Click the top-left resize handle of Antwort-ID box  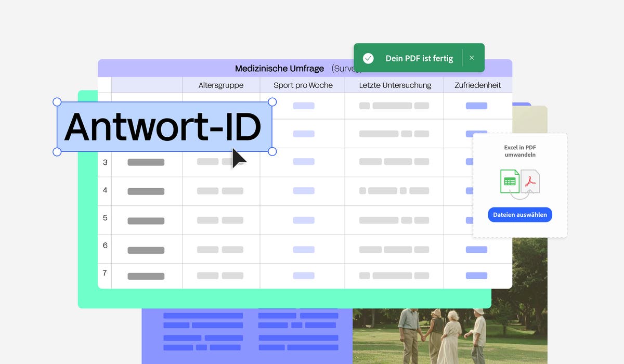coord(57,102)
